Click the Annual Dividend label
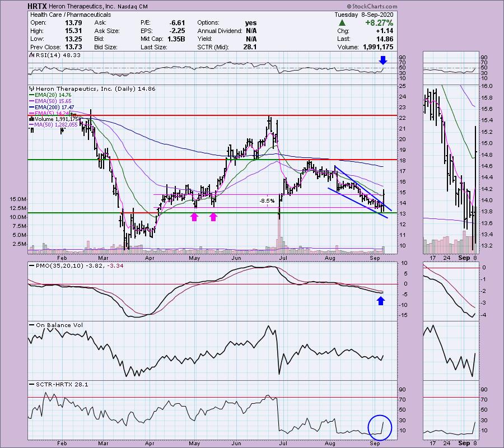504x448 pixels. (x=220, y=31)
